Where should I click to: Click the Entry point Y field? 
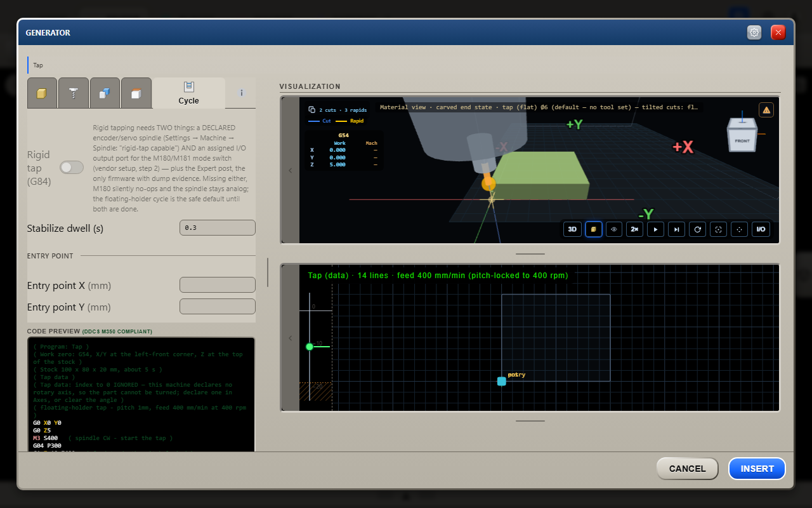tap(218, 306)
